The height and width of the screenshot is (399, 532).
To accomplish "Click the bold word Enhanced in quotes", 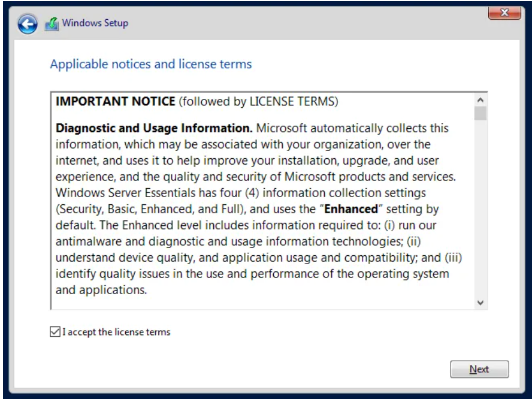I will (x=351, y=209).
